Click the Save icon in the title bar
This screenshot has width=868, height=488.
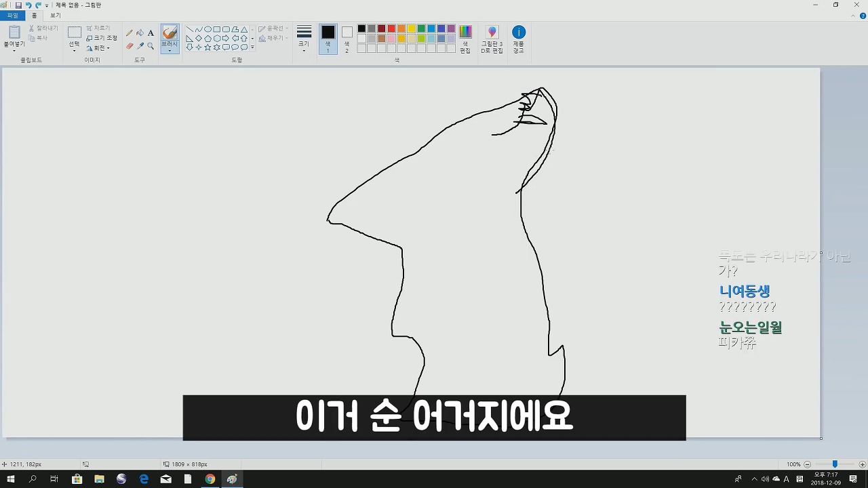pos(18,5)
